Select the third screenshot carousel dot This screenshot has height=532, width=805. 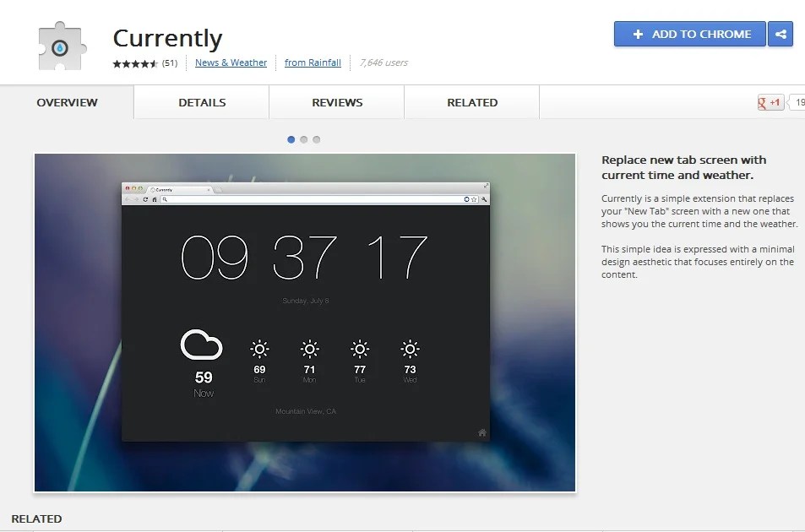click(317, 139)
